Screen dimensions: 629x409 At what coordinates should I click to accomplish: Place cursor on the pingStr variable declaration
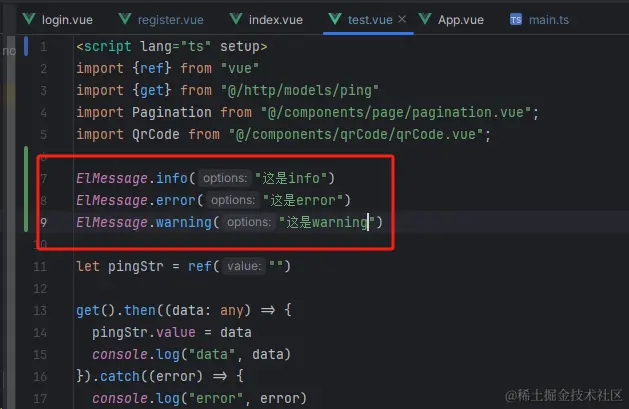coord(135,266)
